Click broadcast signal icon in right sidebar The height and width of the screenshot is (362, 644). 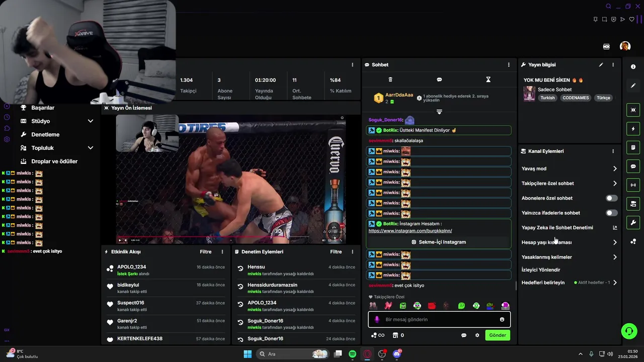633,185
